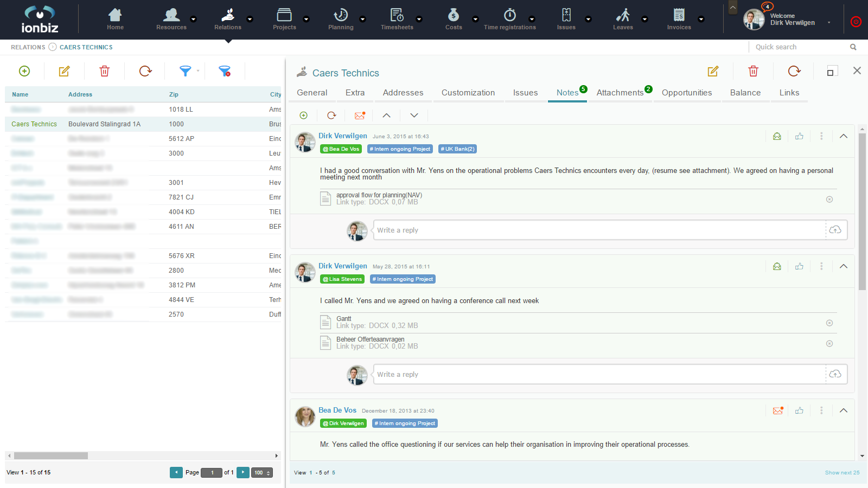
Task: Switch to the Attachments tab
Action: point(620,93)
